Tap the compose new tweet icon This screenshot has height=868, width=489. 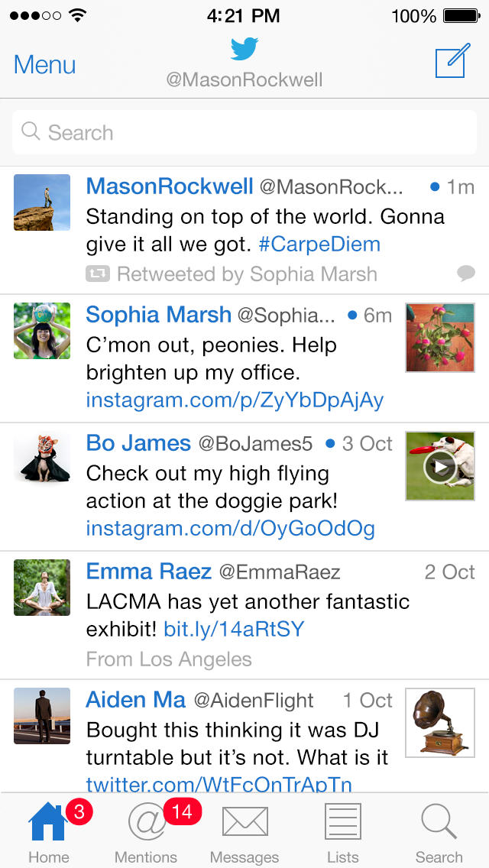452,63
